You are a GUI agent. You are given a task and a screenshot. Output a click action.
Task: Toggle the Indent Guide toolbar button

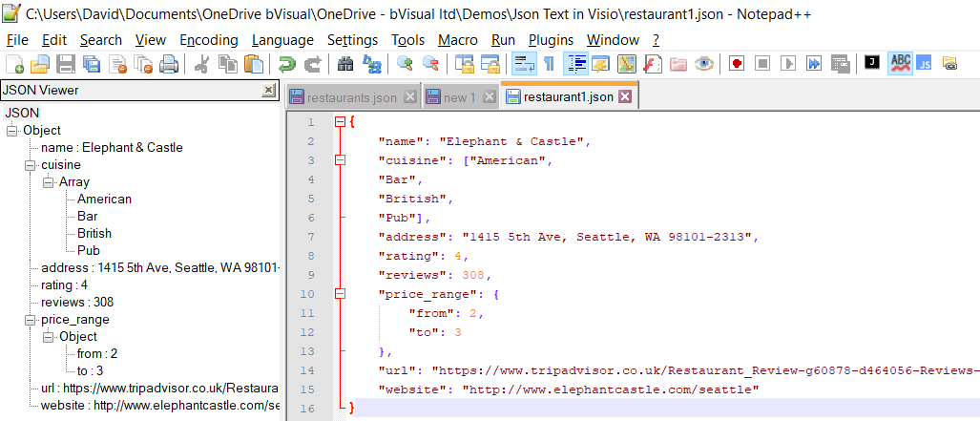point(575,64)
